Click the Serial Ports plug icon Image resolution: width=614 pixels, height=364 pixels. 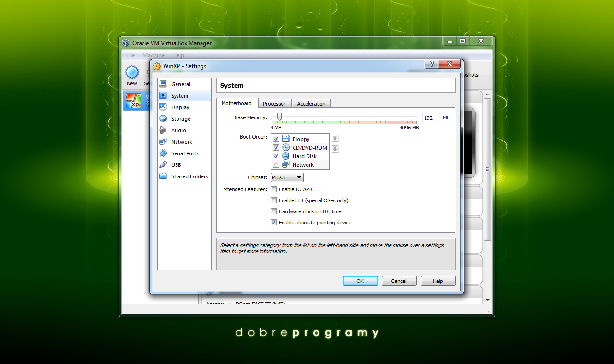coord(163,153)
